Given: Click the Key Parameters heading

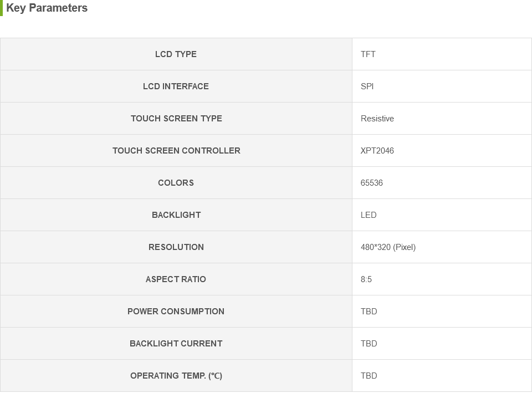Looking at the screenshot, I should pos(47,8).
